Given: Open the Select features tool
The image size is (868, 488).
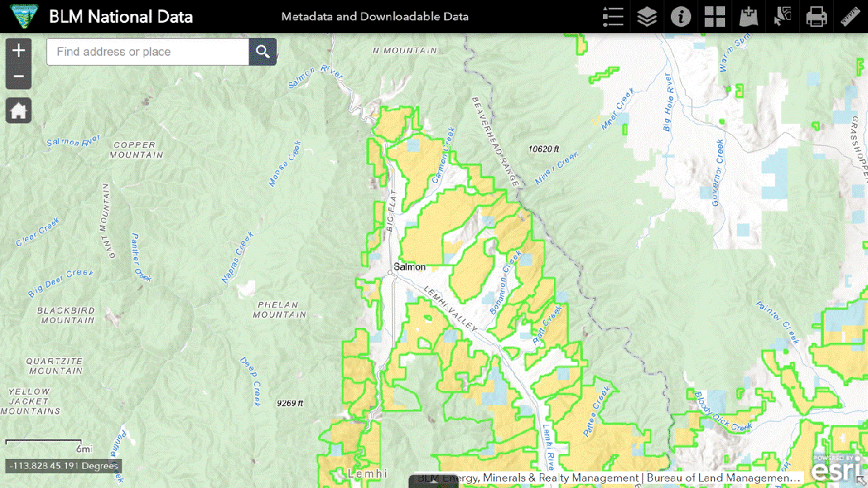Looking at the screenshot, I should point(783,17).
